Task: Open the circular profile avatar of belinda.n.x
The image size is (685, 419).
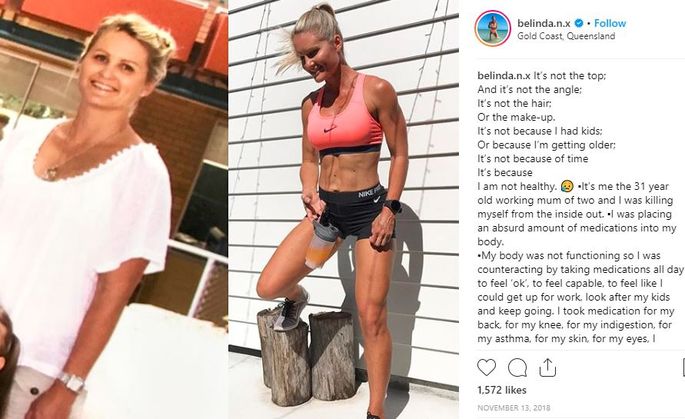Action: (493, 28)
